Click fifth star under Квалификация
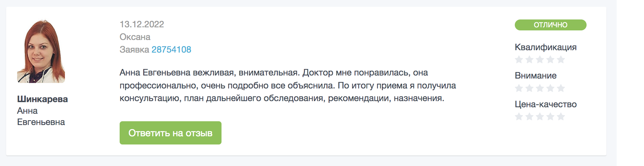Viewport: 644px width, 166px height. pos(561,60)
